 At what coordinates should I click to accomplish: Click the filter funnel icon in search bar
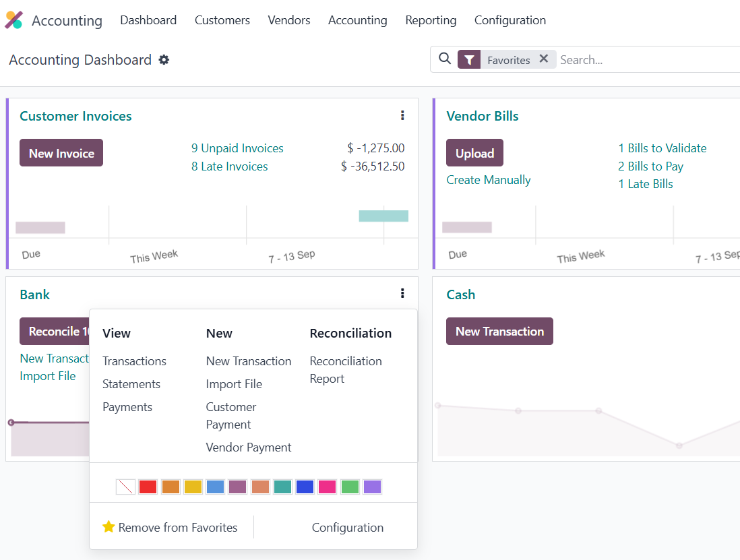[469, 59]
